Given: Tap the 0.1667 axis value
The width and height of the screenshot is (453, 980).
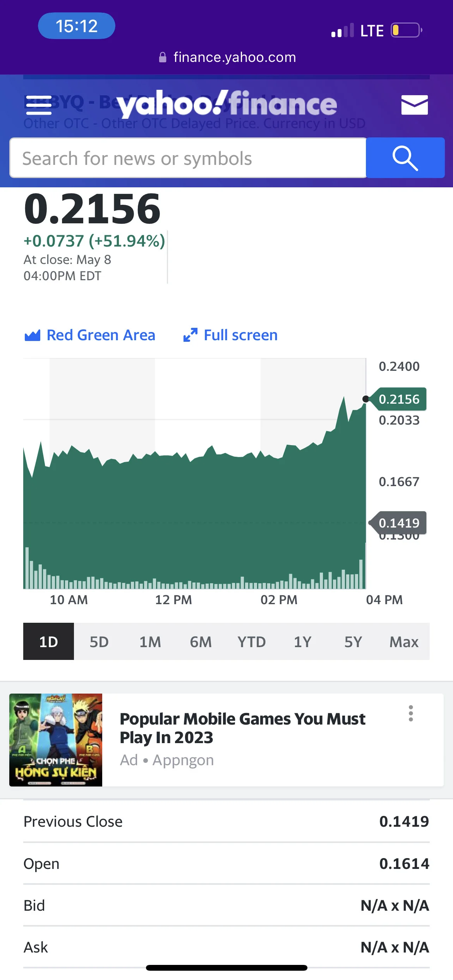Looking at the screenshot, I should pyautogui.click(x=399, y=481).
